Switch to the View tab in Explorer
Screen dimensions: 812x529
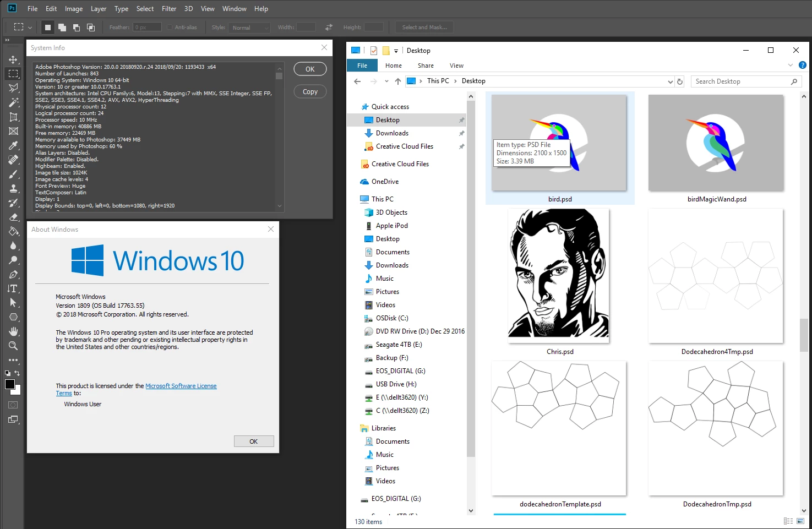[456, 66]
